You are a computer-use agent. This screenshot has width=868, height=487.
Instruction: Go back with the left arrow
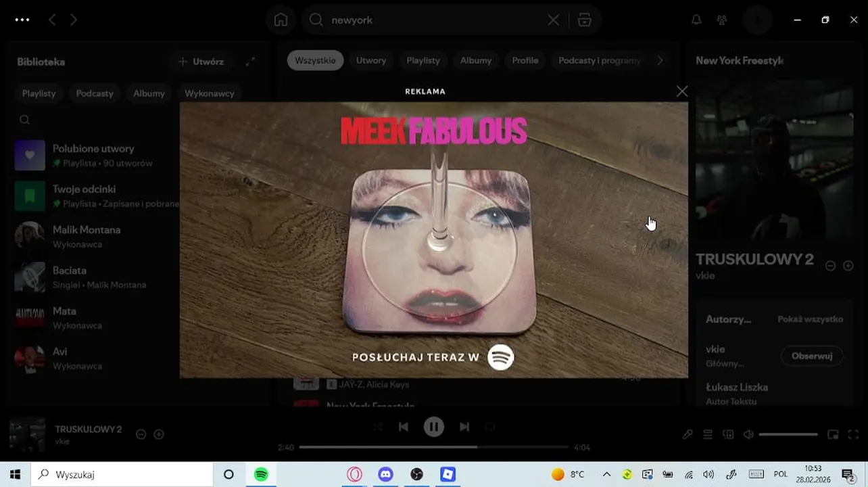pos(52,20)
